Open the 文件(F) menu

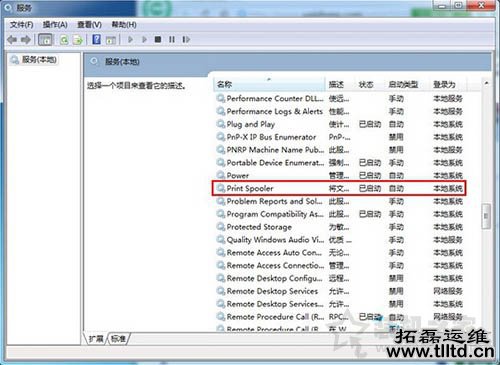21,25
